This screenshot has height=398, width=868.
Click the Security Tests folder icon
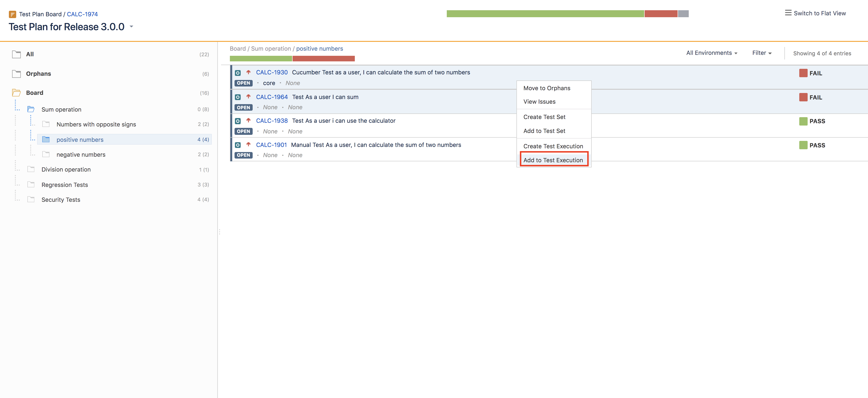tap(31, 199)
